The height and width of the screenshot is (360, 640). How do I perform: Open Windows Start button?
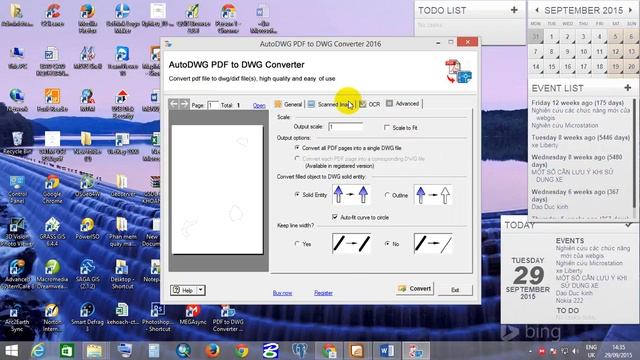tap(11, 351)
